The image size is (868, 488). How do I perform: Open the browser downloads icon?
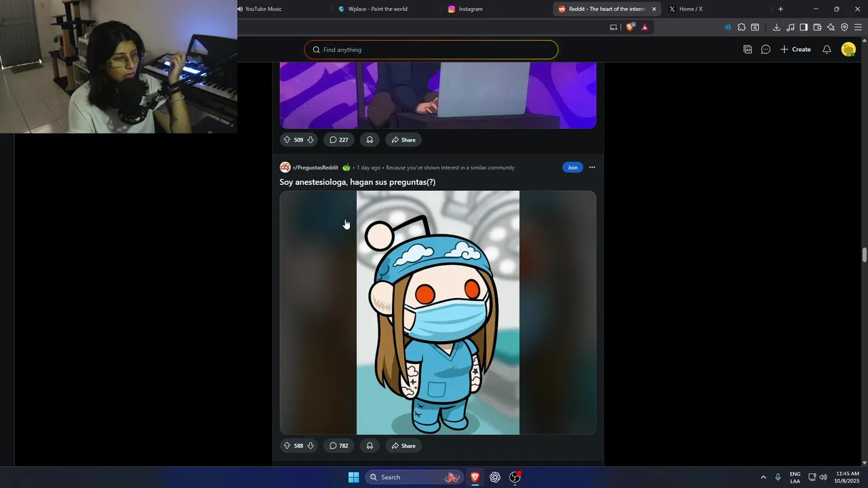tap(776, 27)
